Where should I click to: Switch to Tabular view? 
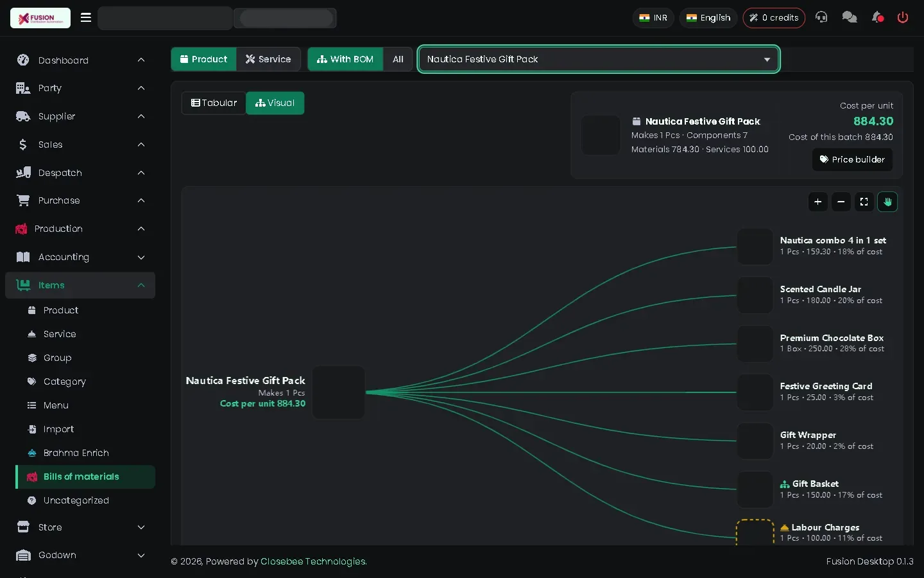pyautogui.click(x=214, y=103)
